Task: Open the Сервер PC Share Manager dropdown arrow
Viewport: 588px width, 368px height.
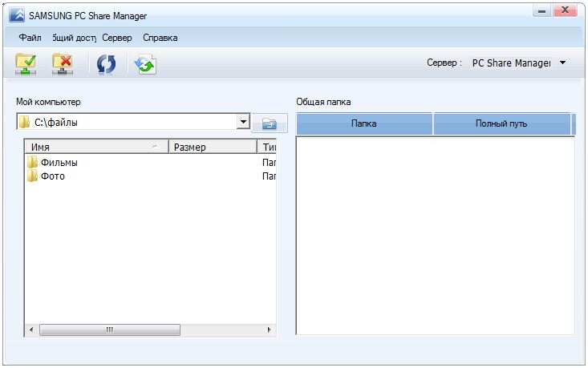Action: pyautogui.click(x=562, y=63)
